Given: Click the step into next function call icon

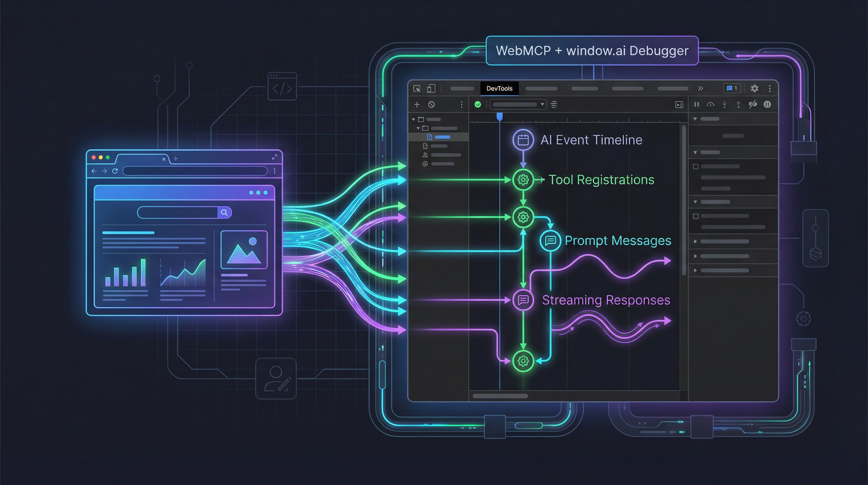Looking at the screenshot, I should 724,105.
